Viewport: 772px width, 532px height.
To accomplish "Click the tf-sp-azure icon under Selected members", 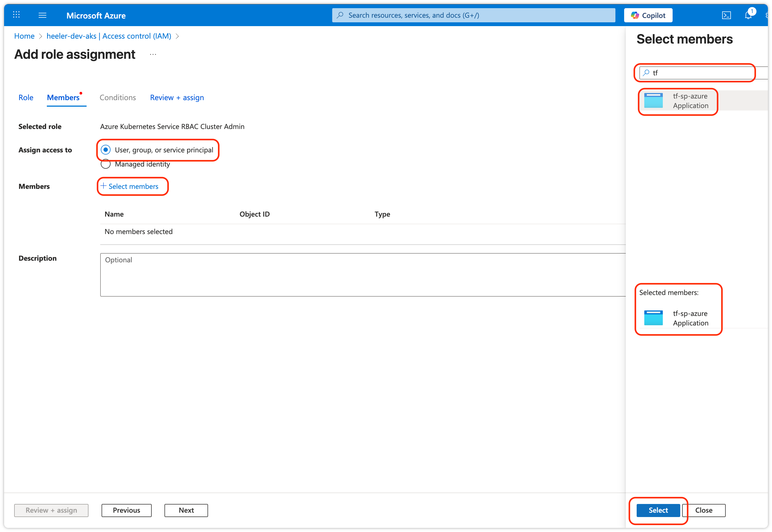I will point(653,318).
